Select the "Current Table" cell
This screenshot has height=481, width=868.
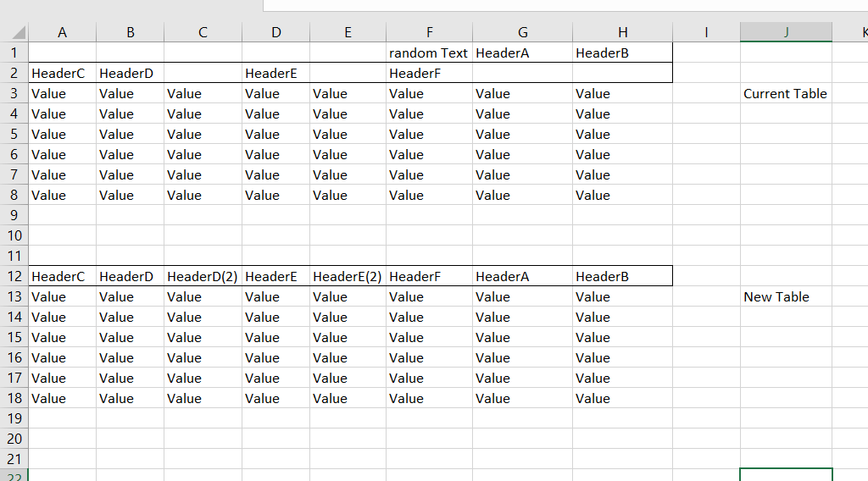pos(785,93)
